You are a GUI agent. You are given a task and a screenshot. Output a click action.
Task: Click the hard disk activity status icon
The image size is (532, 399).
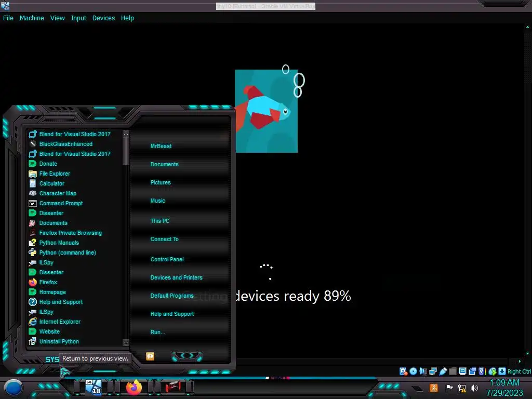tap(403, 371)
